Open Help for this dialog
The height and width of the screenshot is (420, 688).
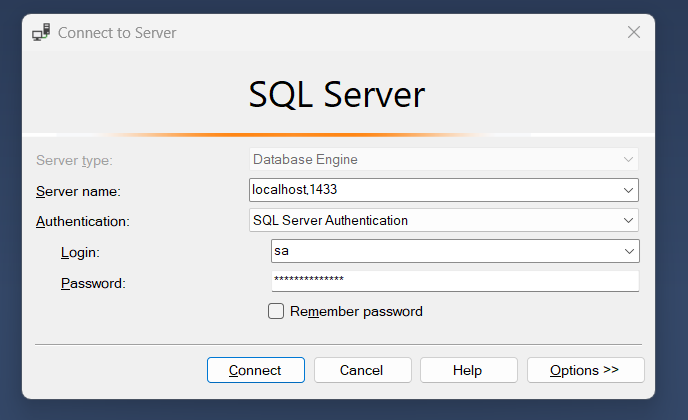pyautogui.click(x=469, y=370)
